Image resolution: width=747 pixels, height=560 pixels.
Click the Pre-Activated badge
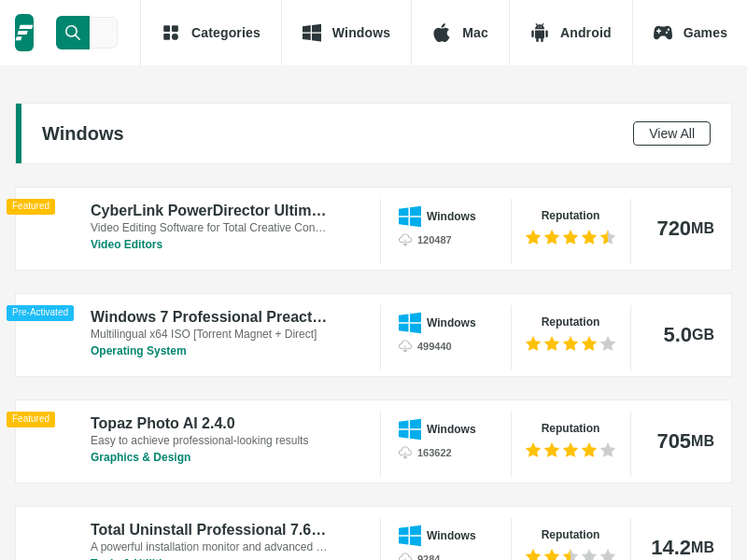(40, 313)
